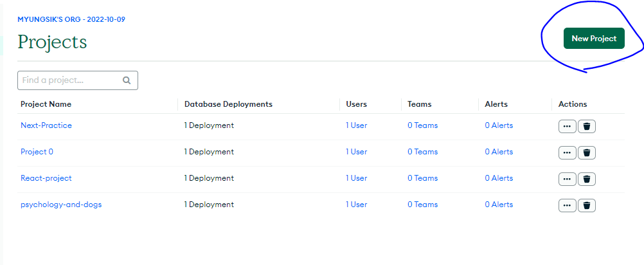This screenshot has height=265, width=644.
Task: Open 0 Teams for Next-Practice
Action: [423, 125]
